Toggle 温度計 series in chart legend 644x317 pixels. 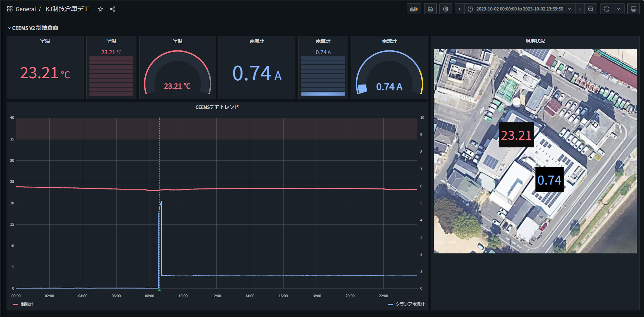coord(27,304)
